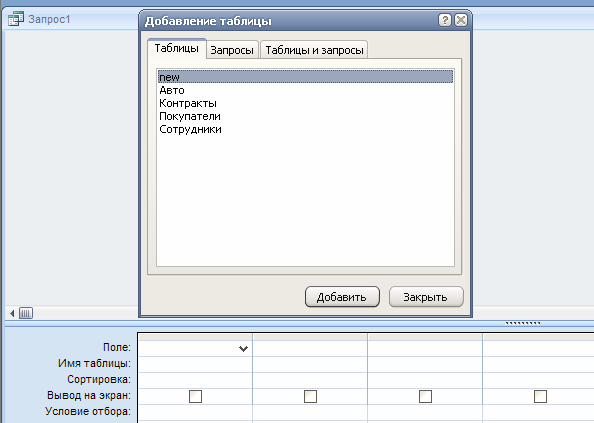Click the Сортировка cell in first column
This screenshot has width=594, height=423.
(195, 380)
